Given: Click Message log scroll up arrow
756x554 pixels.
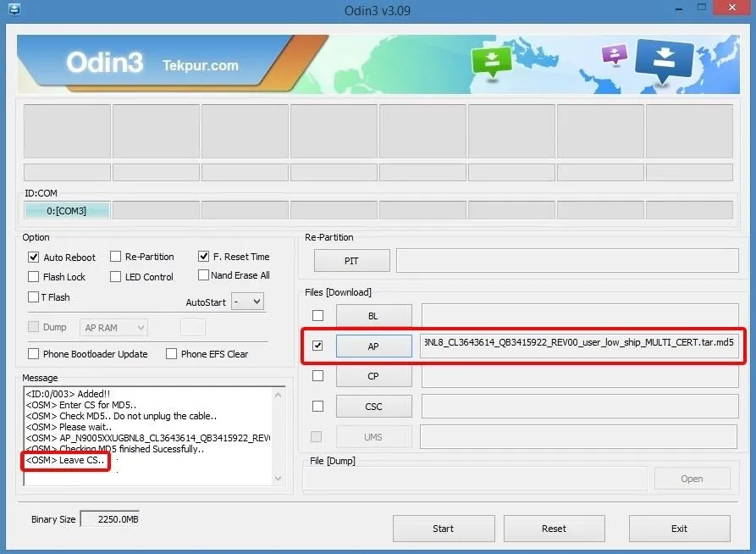Looking at the screenshot, I should point(279,395).
